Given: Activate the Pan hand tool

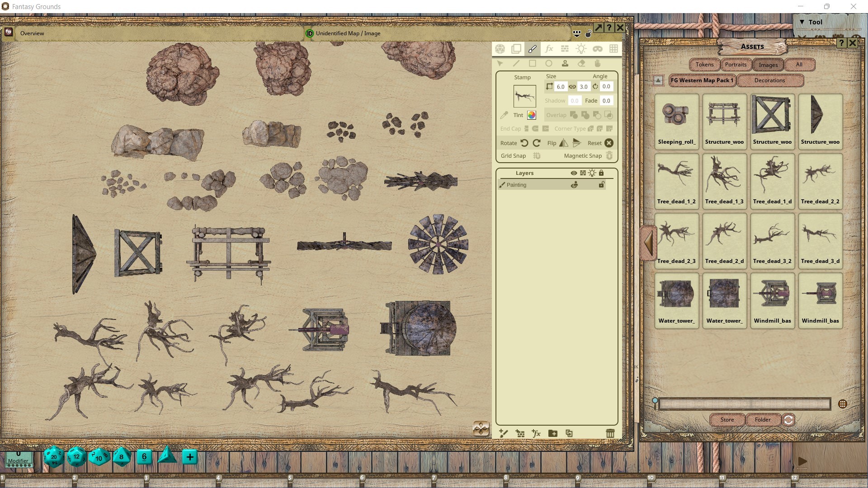Looking at the screenshot, I should click(597, 64).
